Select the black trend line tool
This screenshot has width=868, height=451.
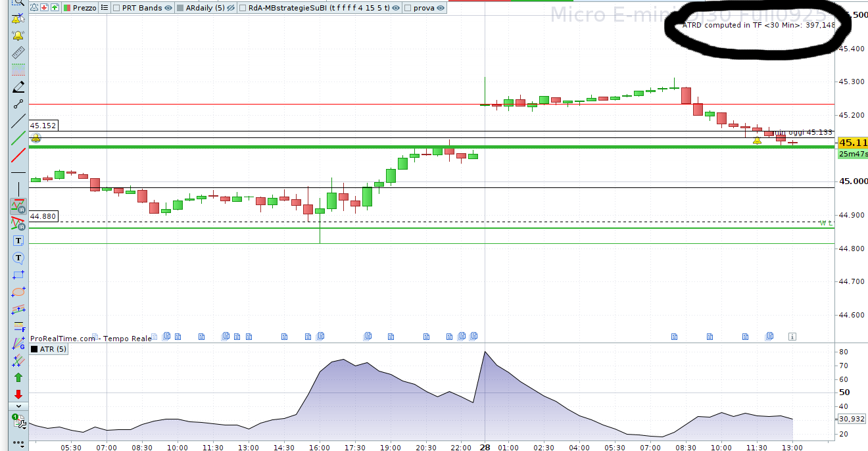(x=18, y=121)
